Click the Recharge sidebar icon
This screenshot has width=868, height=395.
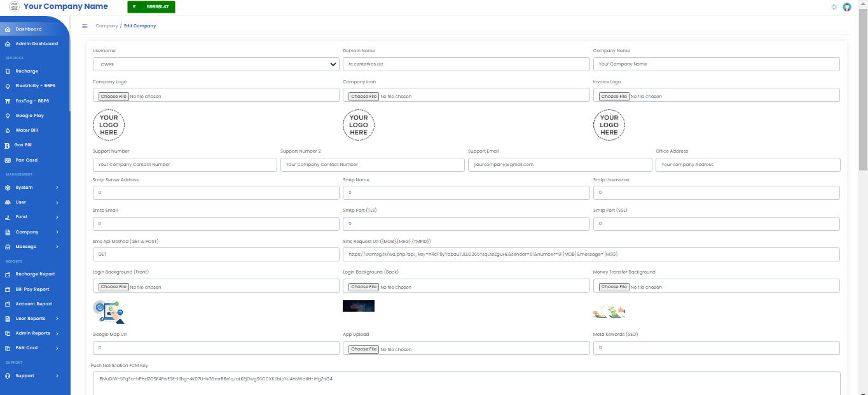click(x=8, y=71)
